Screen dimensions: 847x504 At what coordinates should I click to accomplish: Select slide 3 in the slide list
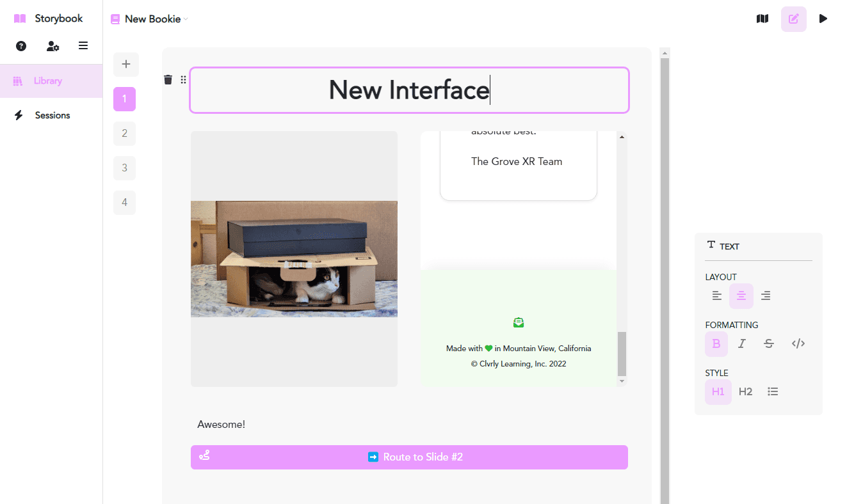pyautogui.click(x=124, y=168)
